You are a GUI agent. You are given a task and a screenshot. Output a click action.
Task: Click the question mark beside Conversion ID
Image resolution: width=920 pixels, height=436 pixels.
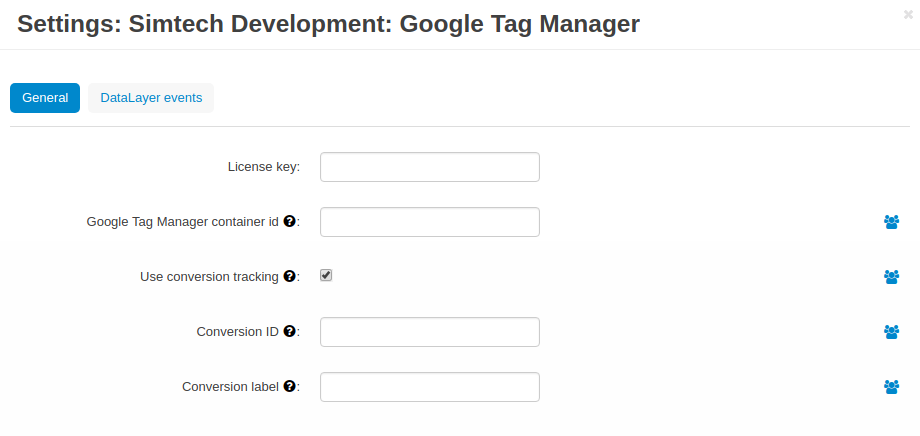pos(289,331)
